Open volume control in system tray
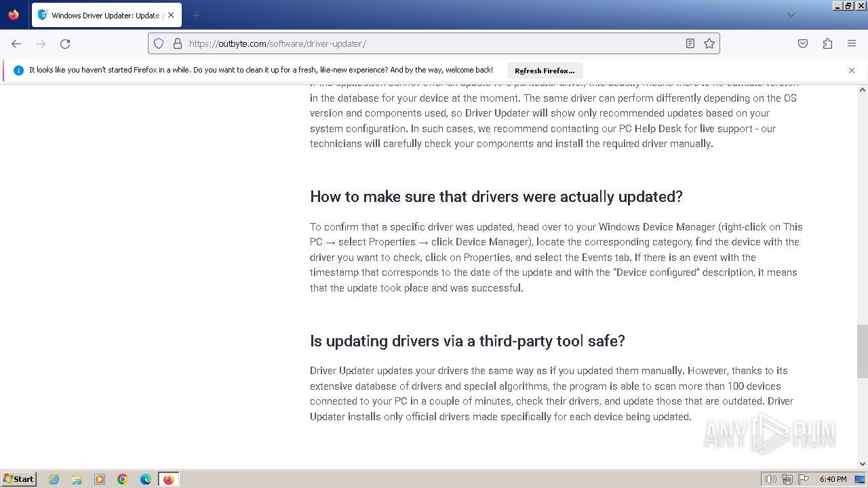The width and height of the screenshot is (868, 488). coord(771,479)
